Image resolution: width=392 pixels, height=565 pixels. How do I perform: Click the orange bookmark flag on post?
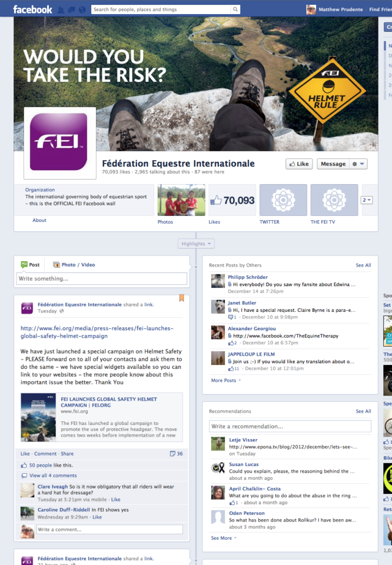182,298
